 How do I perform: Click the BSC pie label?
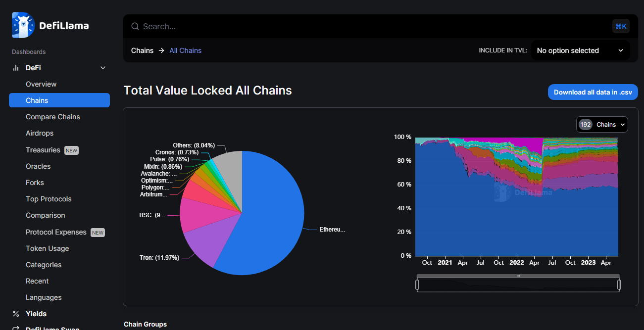(152, 215)
